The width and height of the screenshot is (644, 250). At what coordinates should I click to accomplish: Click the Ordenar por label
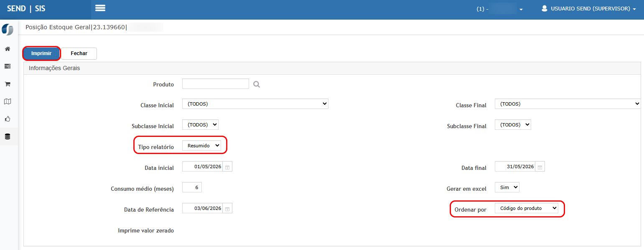[x=470, y=210]
